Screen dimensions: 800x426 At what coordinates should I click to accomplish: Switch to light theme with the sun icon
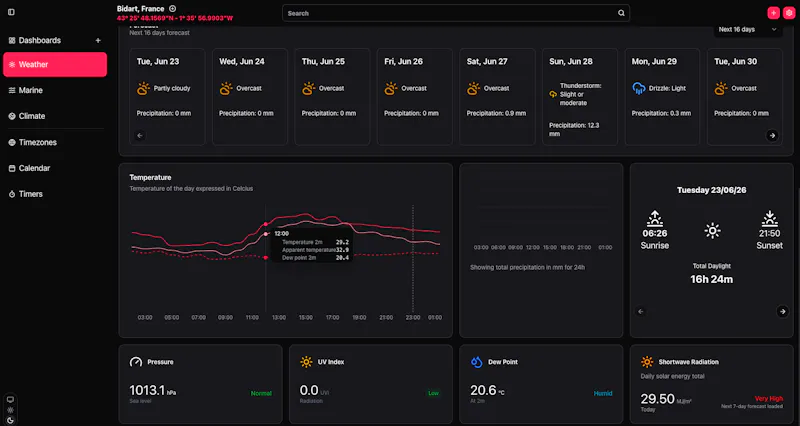click(10, 410)
